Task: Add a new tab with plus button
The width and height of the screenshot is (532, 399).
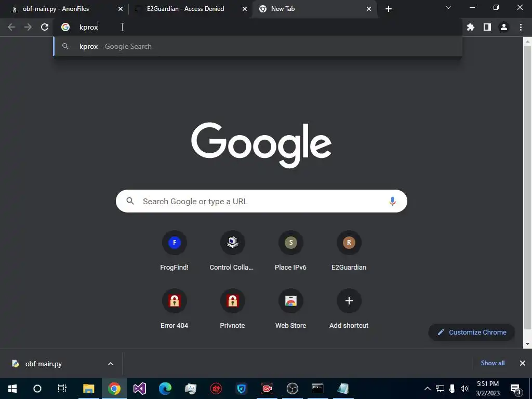Action: click(389, 9)
